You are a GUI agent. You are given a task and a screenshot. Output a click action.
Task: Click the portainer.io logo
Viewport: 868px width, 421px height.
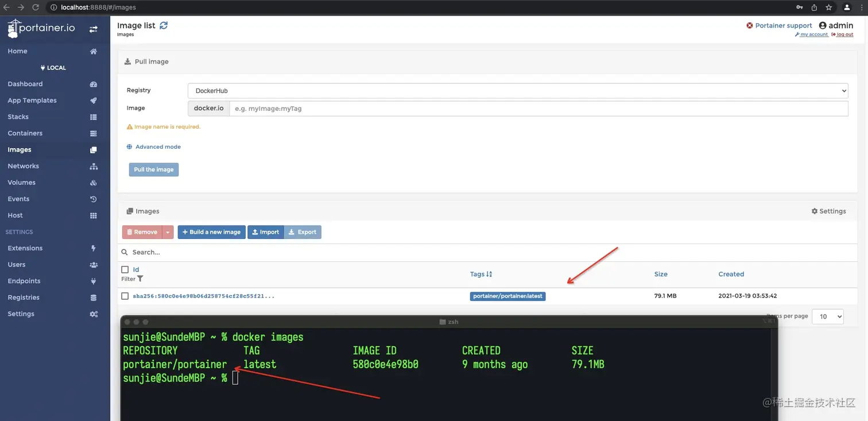[x=42, y=29]
